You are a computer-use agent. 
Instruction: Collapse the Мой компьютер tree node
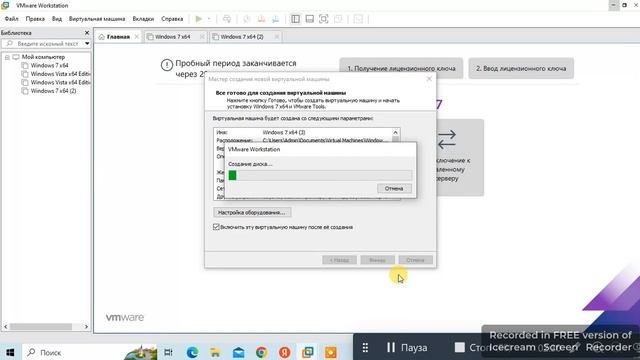pos(7,57)
